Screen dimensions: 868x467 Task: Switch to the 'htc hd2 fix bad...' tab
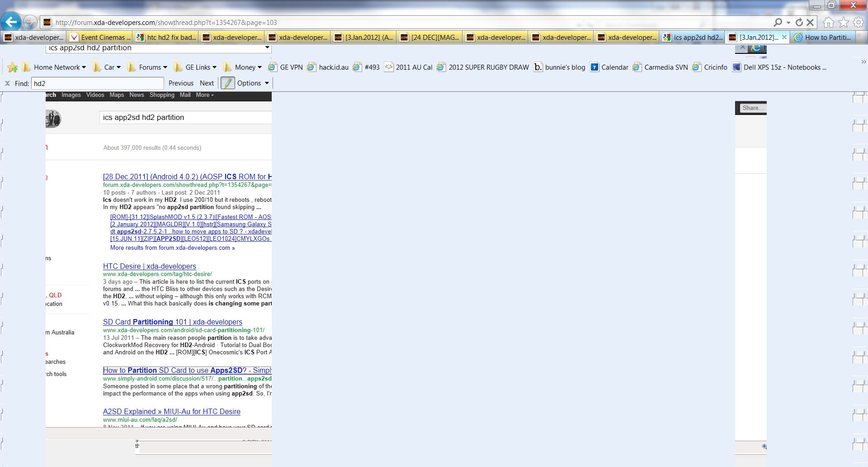[x=165, y=37]
